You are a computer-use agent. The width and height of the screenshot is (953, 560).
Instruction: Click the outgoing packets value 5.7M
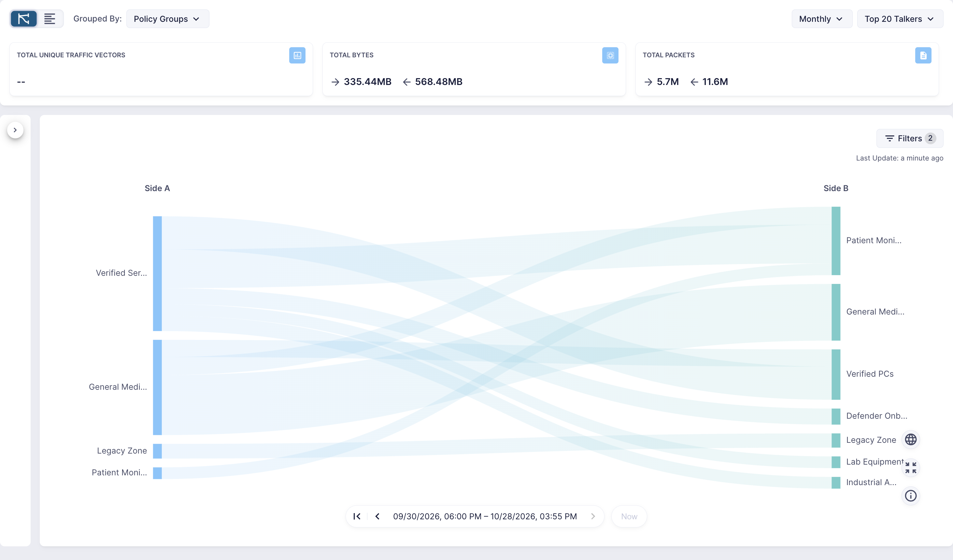[667, 82]
